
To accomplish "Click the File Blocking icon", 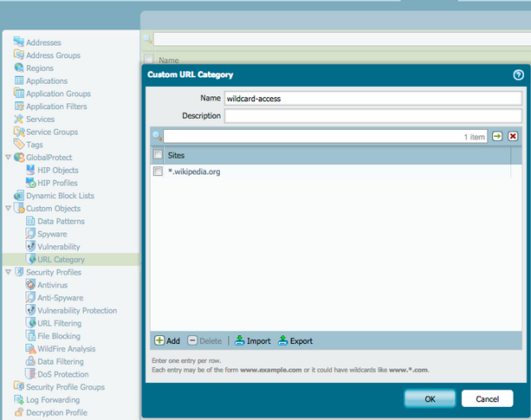I will point(30,336).
